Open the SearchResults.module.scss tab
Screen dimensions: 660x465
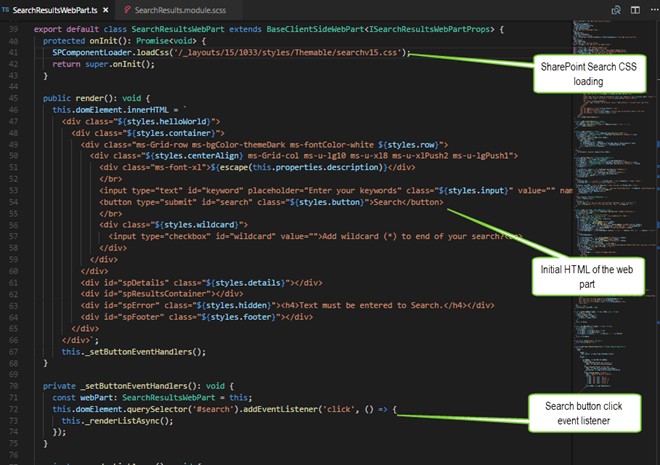(180, 9)
